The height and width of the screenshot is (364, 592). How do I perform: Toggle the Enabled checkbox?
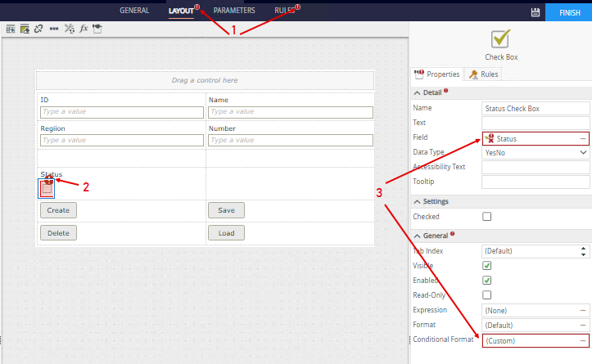point(486,281)
